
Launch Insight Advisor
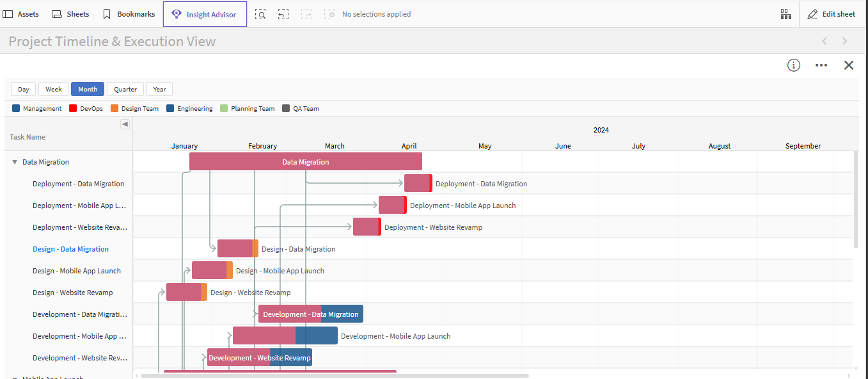click(x=205, y=14)
